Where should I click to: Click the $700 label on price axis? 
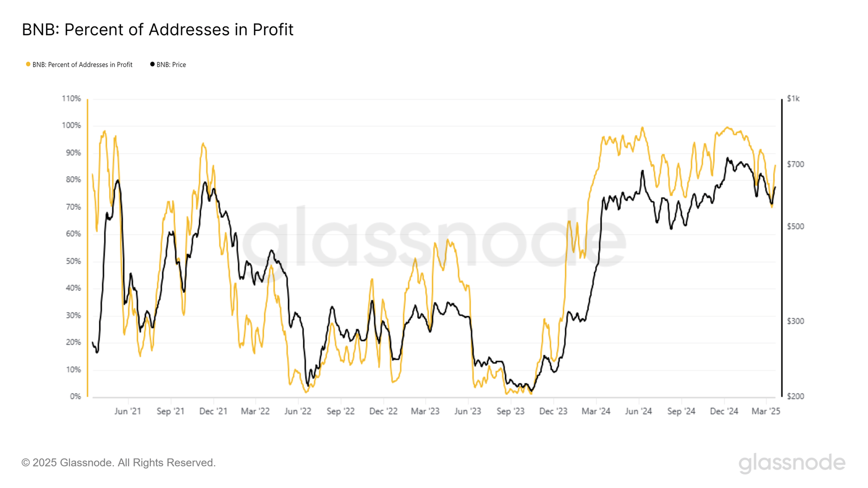pos(795,164)
